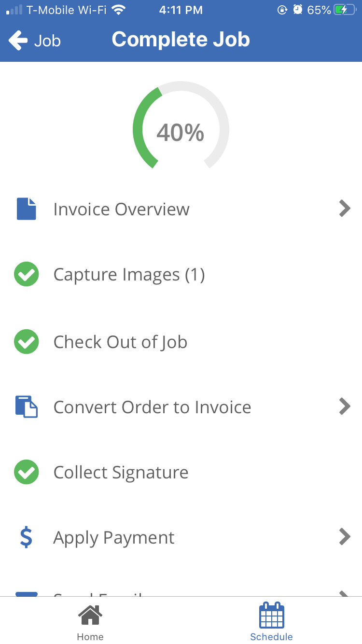Image resolution: width=362 pixels, height=644 pixels.
Task: Expand Convert Order to Invoice chevron
Action: tap(344, 406)
